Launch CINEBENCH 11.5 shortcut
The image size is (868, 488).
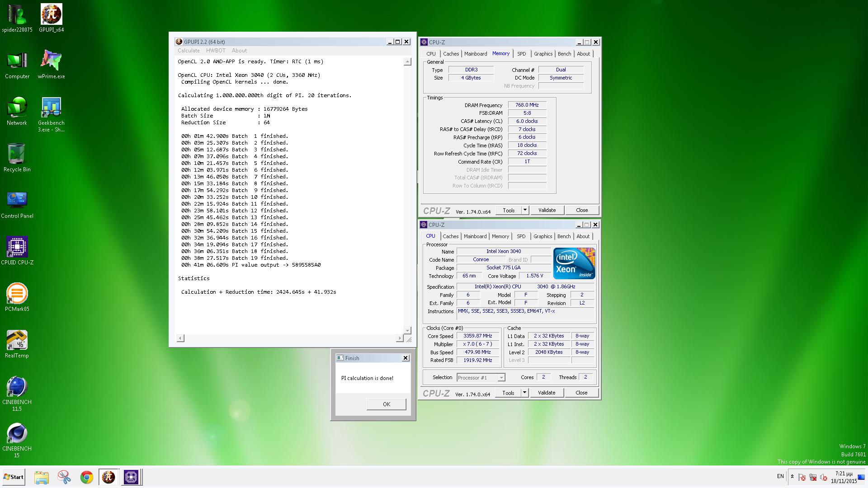tap(17, 394)
